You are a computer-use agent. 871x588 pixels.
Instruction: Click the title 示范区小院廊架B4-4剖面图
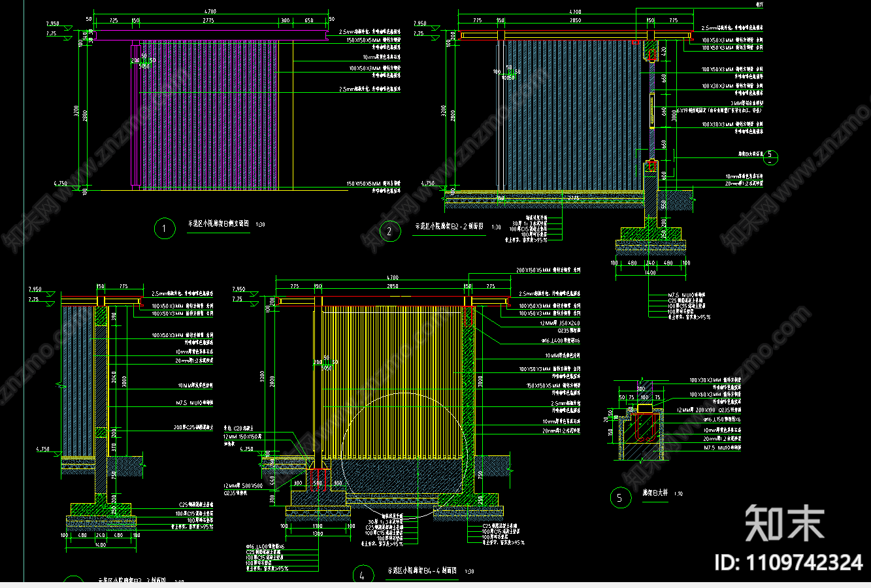(422, 570)
